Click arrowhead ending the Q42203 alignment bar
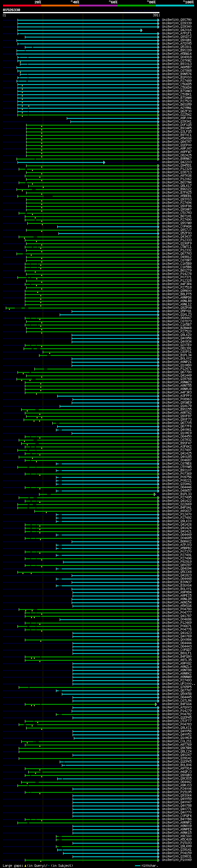 [104, 162]
